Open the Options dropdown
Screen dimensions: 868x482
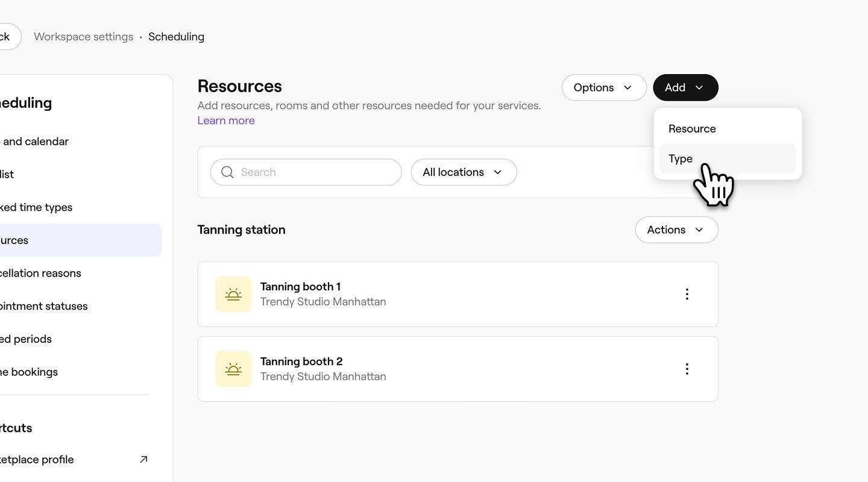click(604, 87)
